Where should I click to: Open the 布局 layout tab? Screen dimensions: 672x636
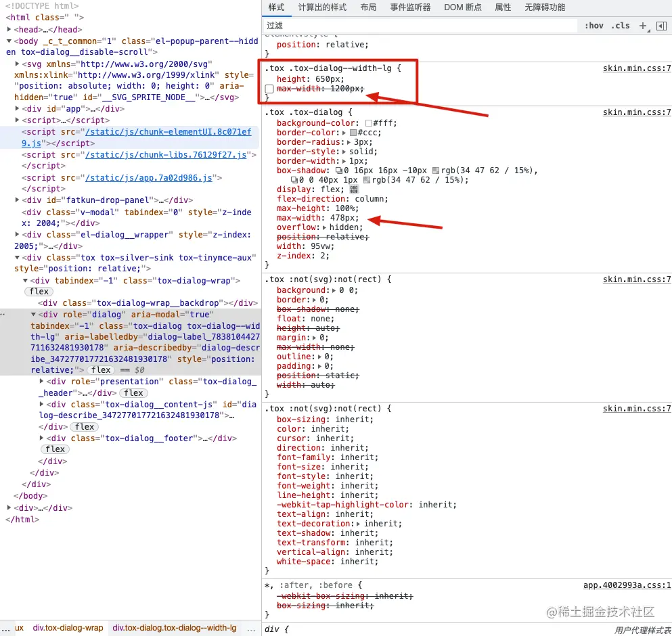[368, 7]
